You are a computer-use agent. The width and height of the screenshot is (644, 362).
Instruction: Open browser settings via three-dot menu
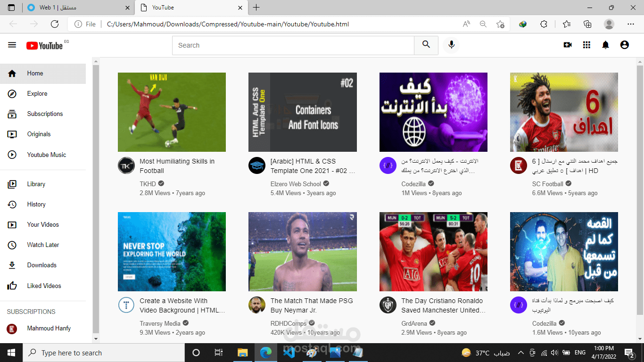[630, 23]
